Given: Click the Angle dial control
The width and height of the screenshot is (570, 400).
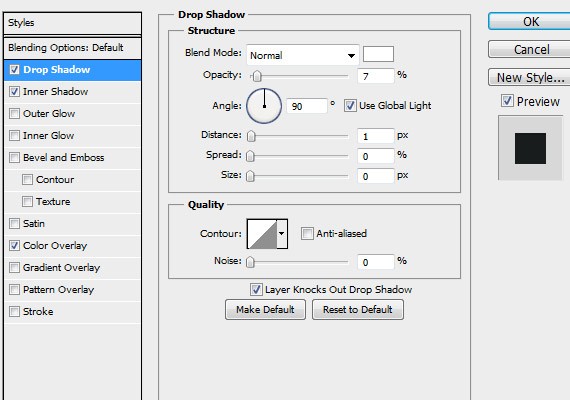Looking at the screenshot, I should tap(264, 106).
